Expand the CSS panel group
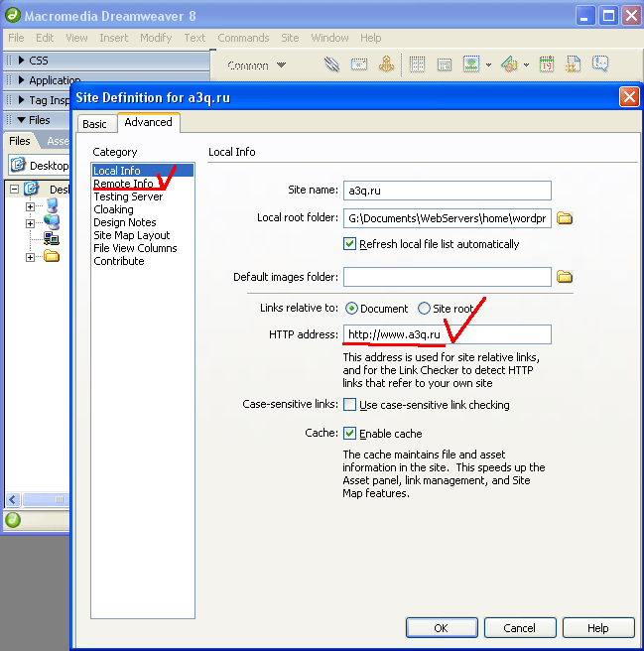This screenshot has width=644, height=651. (22, 61)
